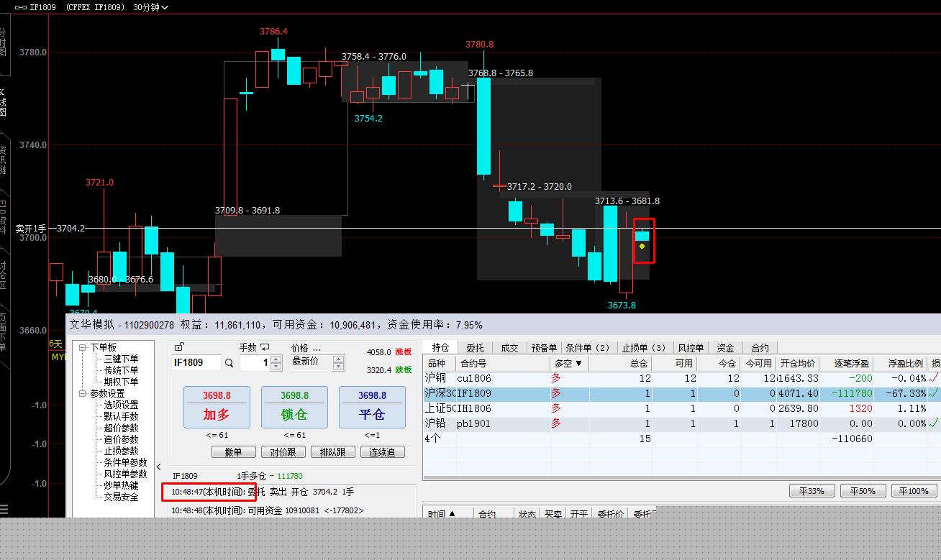Select the highlighted IF1809 position row
The height and width of the screenshot is (560, 941).
click(681, 393)
